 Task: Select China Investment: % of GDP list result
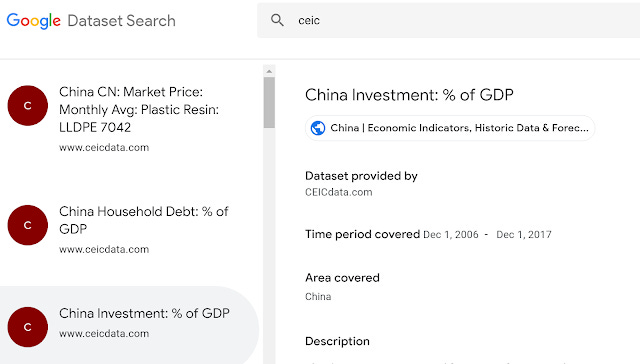129,325
